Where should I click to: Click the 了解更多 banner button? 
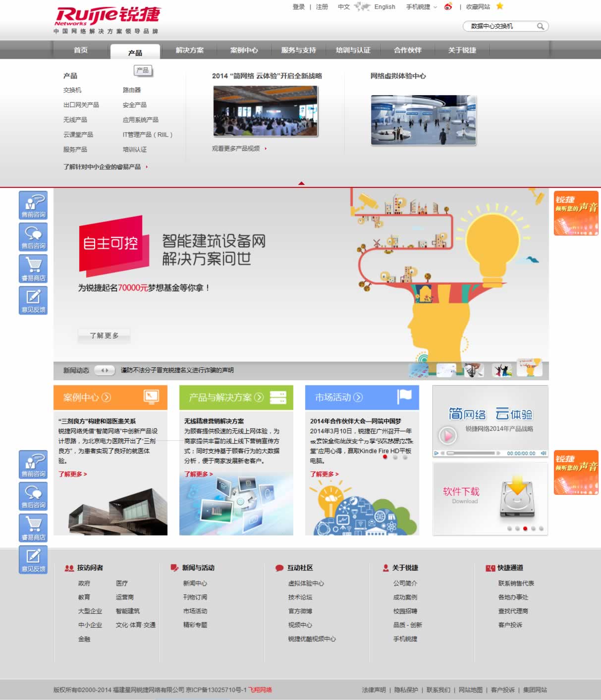pos(104,336)
